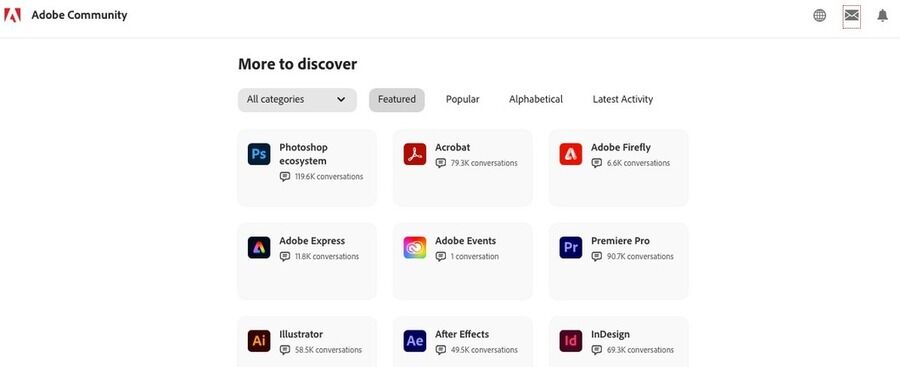
Task: Click the Illustrator Ai icon
Action: 259,341
